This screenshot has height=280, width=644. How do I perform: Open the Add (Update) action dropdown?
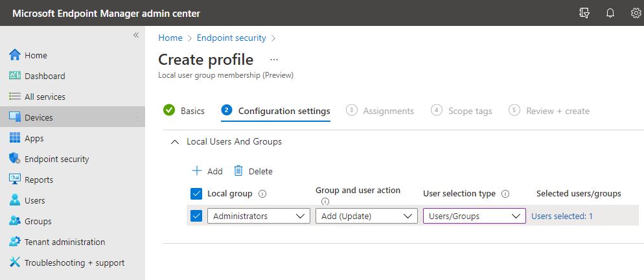366,216
